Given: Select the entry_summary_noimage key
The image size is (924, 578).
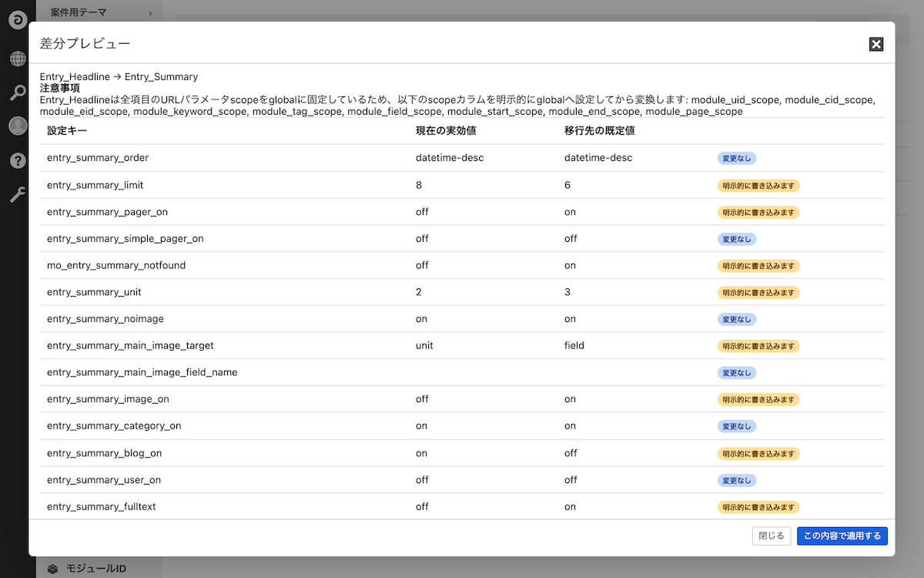Looking at the screenshot, I should [105, 319].
